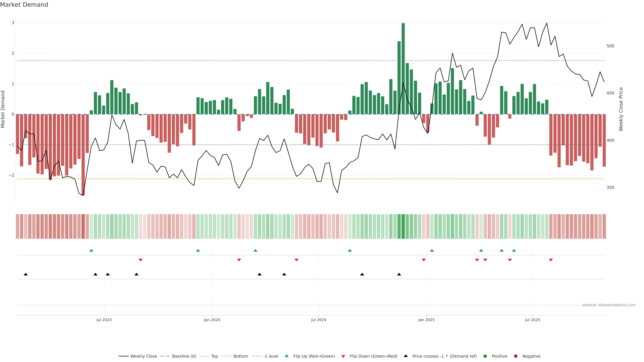The height and width of the screenshot is (362, 644).
Task: Click the sharemaestro.com source text
Action: click(609, 305)
